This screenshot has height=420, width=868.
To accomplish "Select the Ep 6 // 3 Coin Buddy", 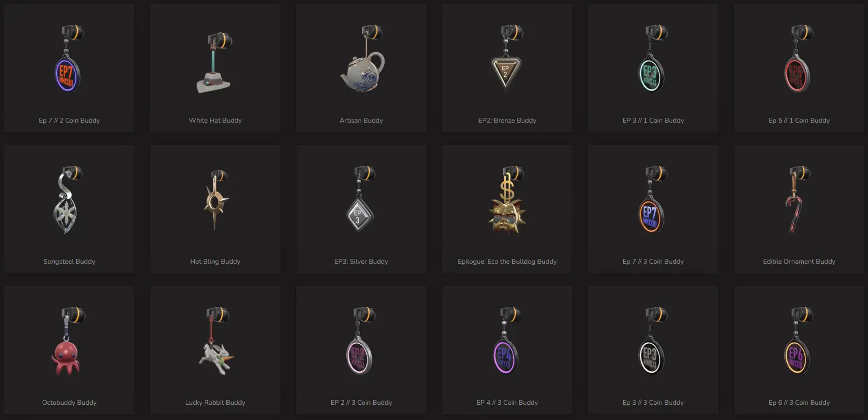I will tap(799, 349).
